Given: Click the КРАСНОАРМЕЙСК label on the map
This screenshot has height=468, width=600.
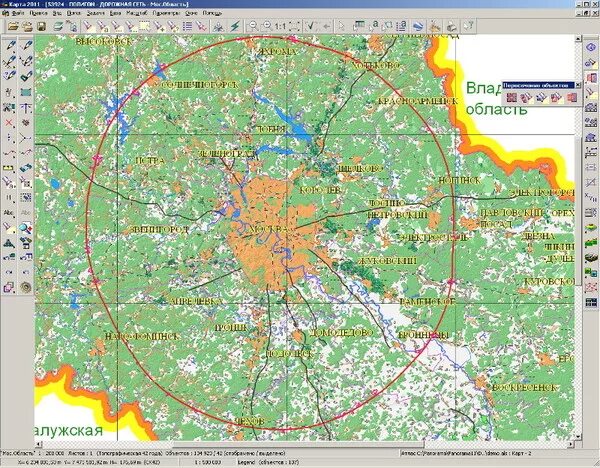Looking at the screenshot, I should [x=417, y=101].
